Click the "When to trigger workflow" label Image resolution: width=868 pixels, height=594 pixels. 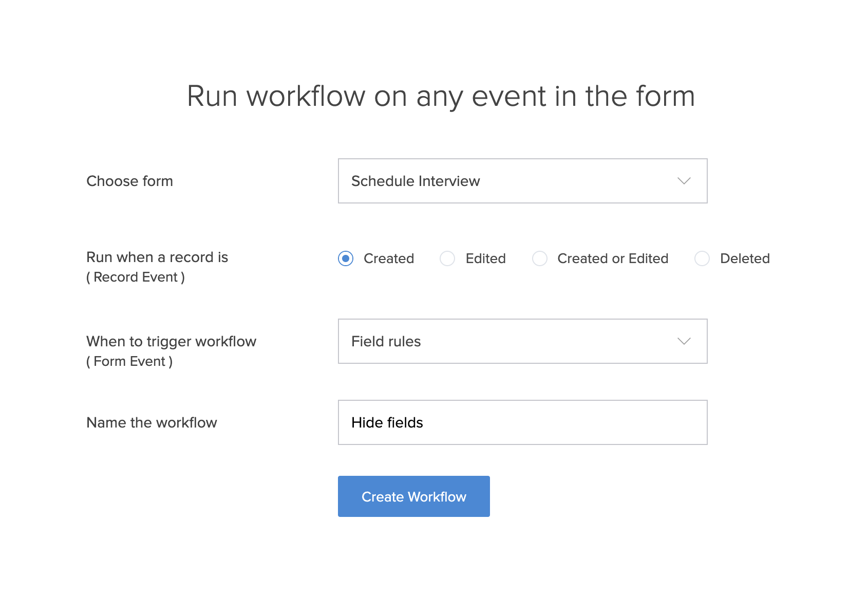pyautogui.click(x=171, y=341)
